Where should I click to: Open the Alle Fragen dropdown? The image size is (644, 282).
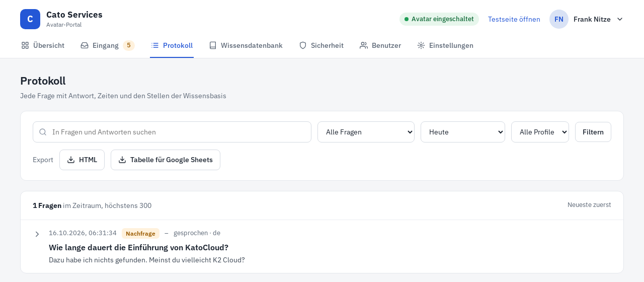coord(366,132)
